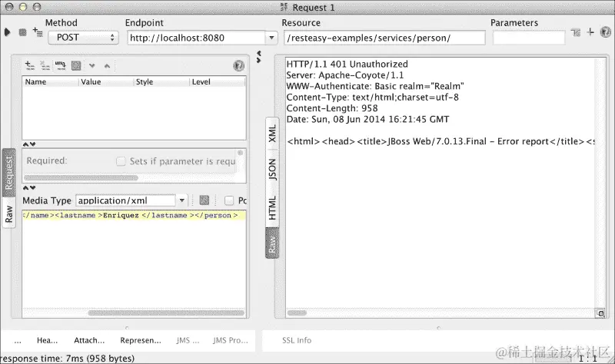Click the response search magnifier icon
Screen dimensions: 615x364
[600, 313]
